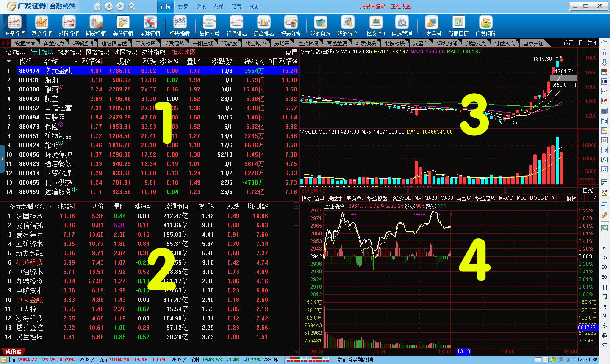
Task: Open the 新股日历 IPO calendar icon
Action: coord(458,26)
